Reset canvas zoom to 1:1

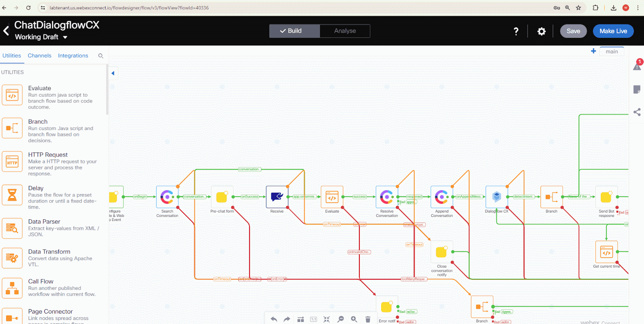click(x=314, y=319)
